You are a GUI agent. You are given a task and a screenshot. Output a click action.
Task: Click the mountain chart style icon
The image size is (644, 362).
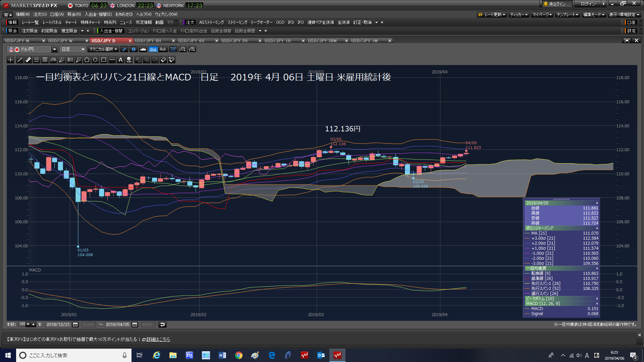(143, 49)
